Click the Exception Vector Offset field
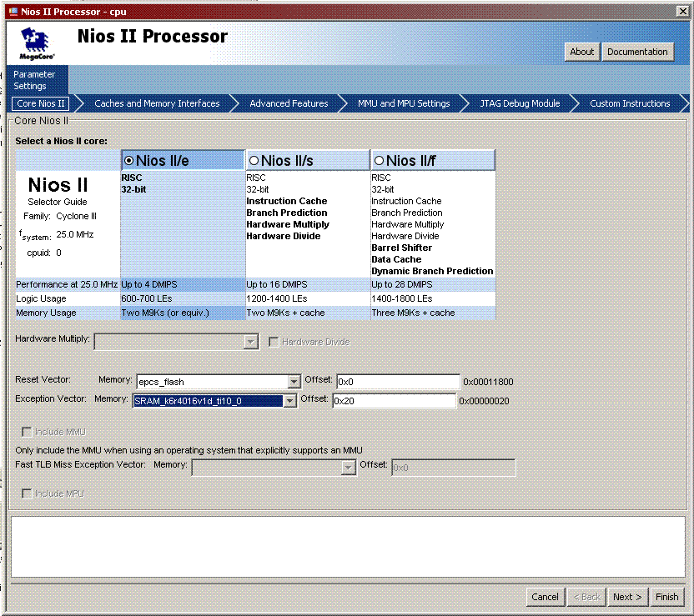This screenshot has height=616, width=694. 395,401
